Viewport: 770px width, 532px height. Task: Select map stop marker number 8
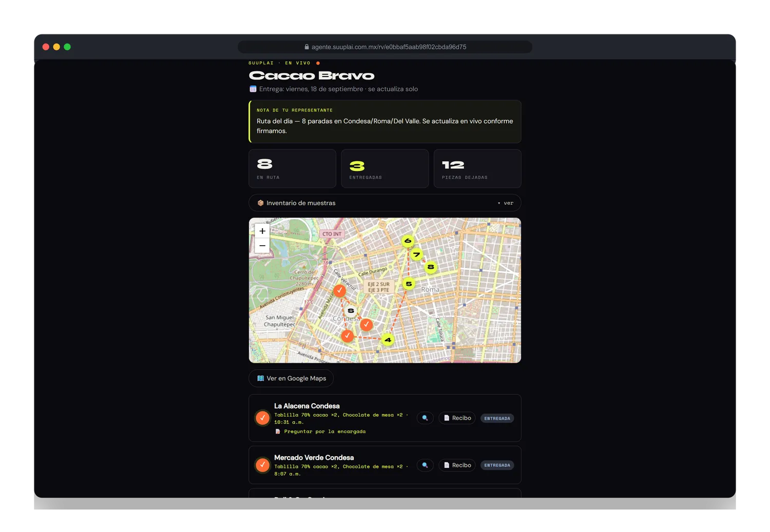coord(431,267)
